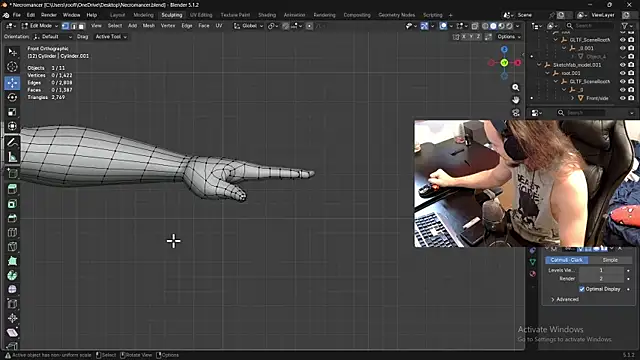
Task: Select the Shrink/Fatten tool
Action: click(x=12, y=318)
